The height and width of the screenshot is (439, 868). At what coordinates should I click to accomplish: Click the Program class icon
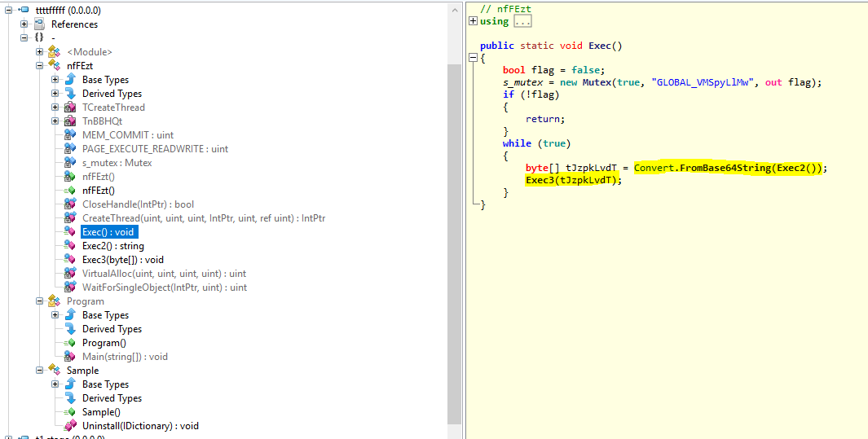coord(55,301)
